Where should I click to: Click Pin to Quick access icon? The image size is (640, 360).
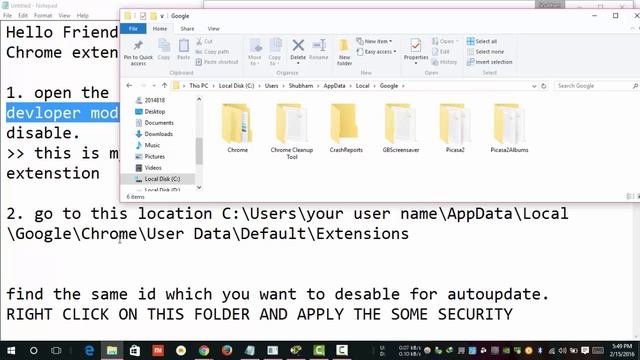(x=138, y=45)
